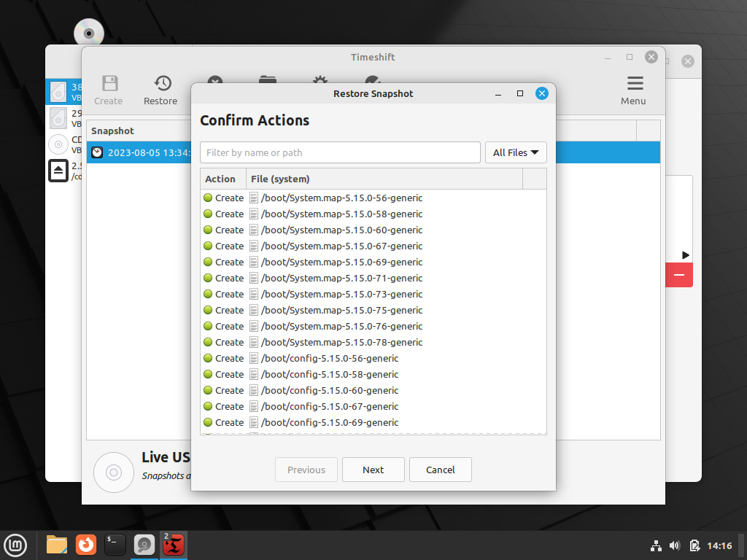Select the CD drive in the Disks sidebar

(x=64, y=144)
